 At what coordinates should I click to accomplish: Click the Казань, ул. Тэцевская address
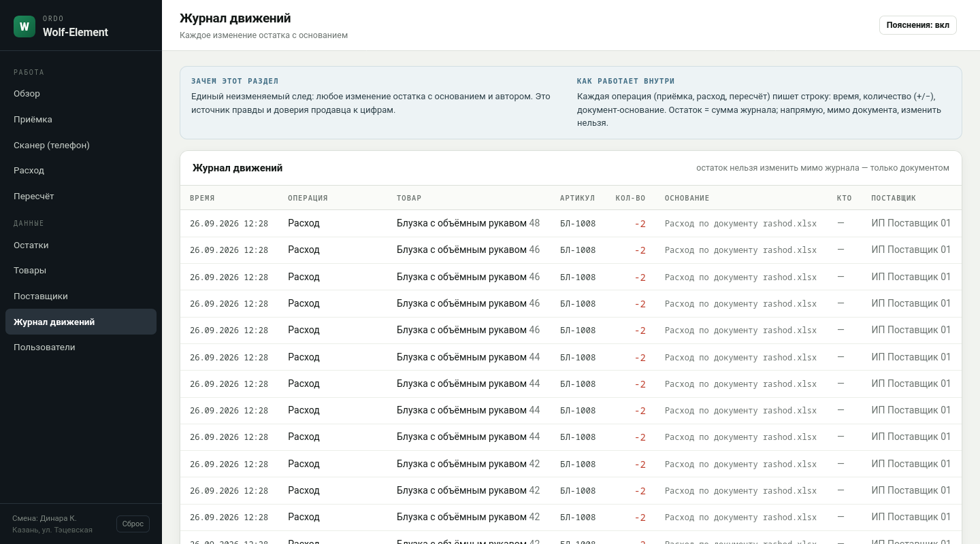coord(52,530)
